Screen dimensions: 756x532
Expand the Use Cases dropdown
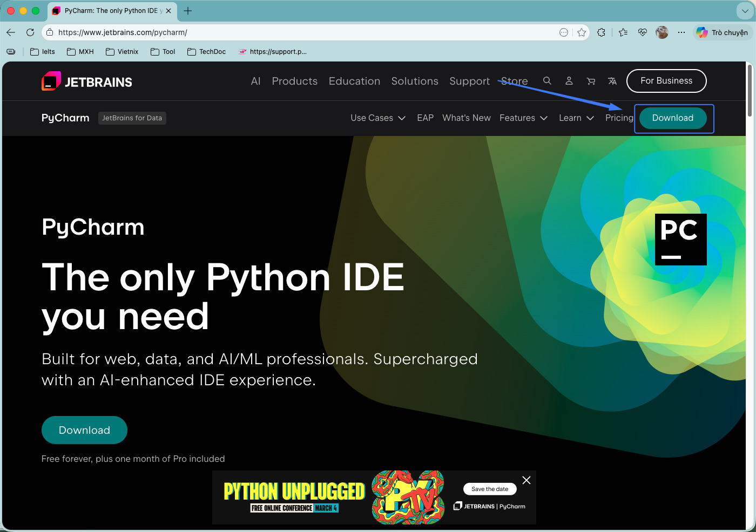[x=378, y=118]
